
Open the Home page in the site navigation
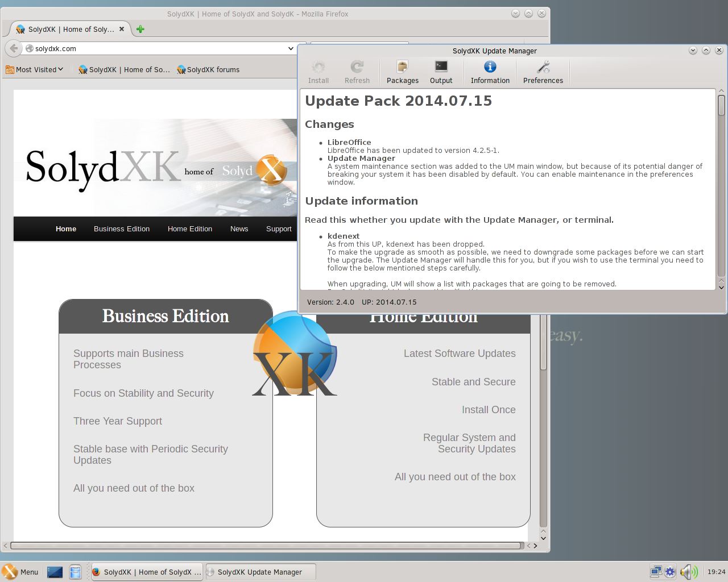coord(66,229)
